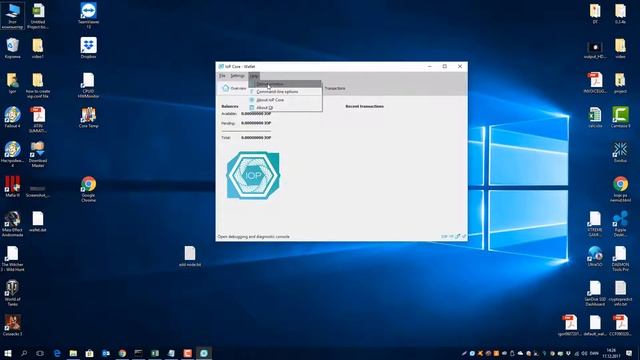Select Mass Effect Andromeda desktop icon

pos(12,224)
